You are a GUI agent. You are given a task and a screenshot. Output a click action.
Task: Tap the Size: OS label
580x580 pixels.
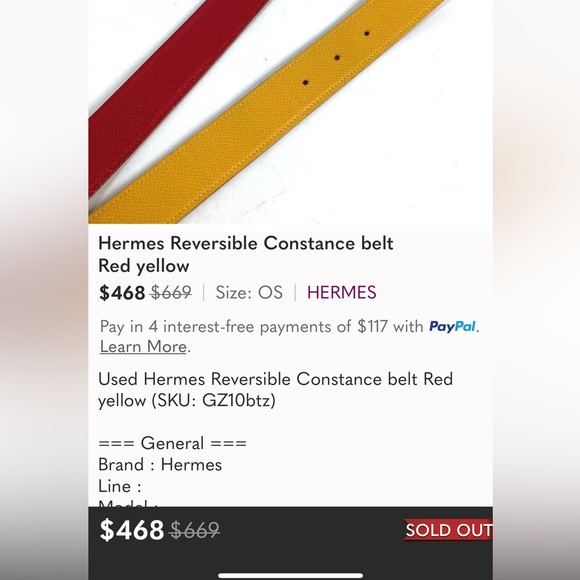249,293
